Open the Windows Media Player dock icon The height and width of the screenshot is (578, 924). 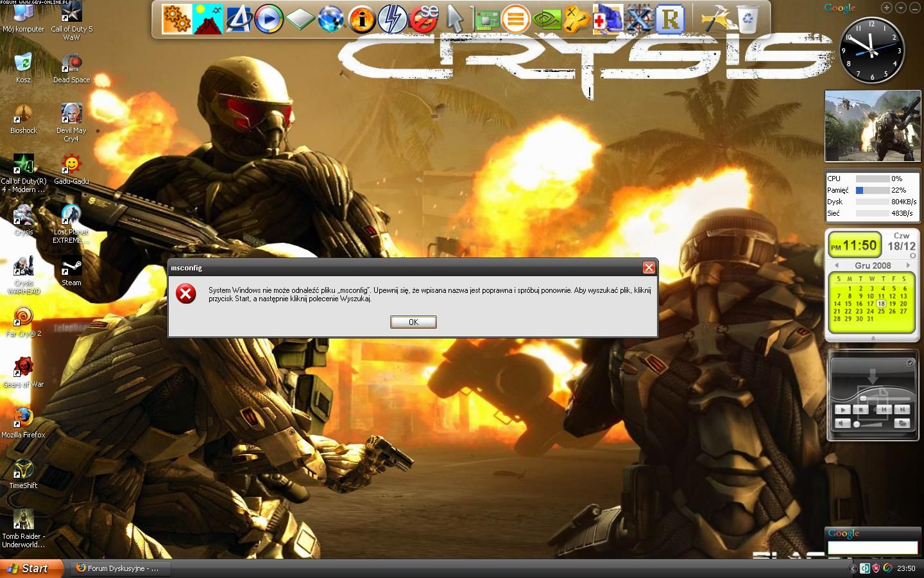coord(269,19)
